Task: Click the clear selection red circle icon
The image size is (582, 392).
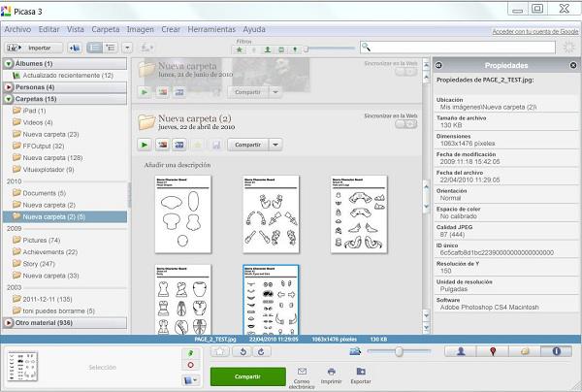Action: pos(191,365)
